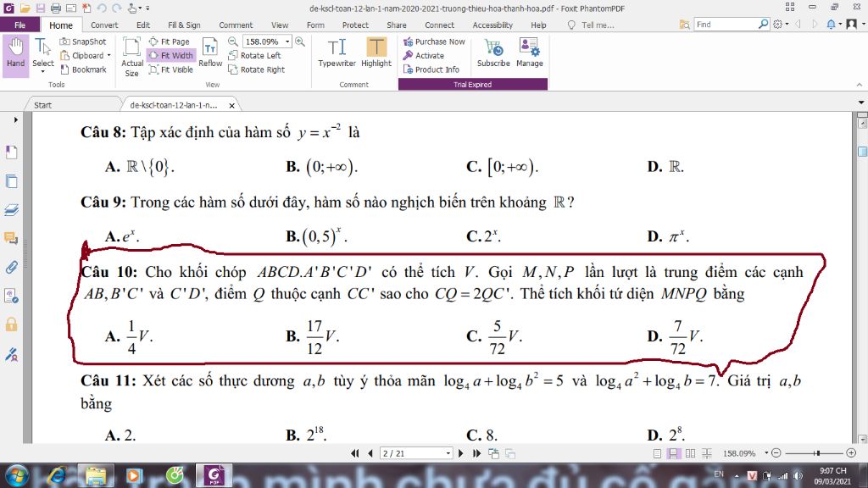Go to the last page
This screenshot has height=488, width=868.
point(476,454)
